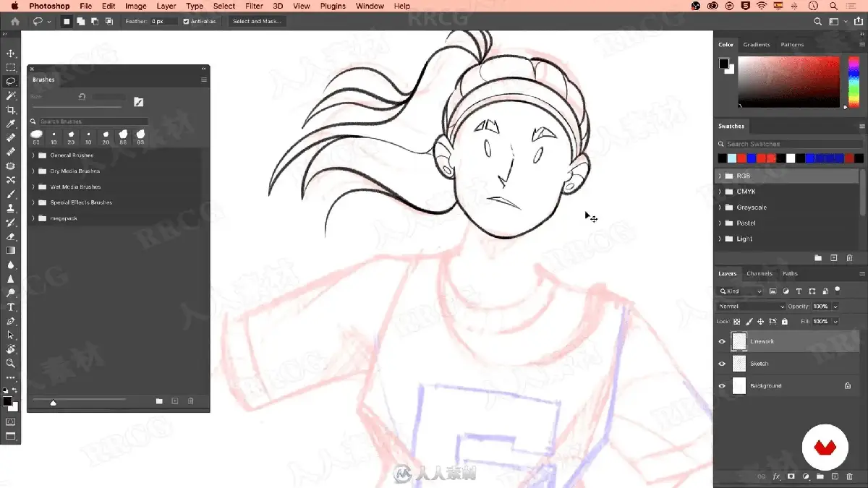Click the Feather value field

click(163, 22)
